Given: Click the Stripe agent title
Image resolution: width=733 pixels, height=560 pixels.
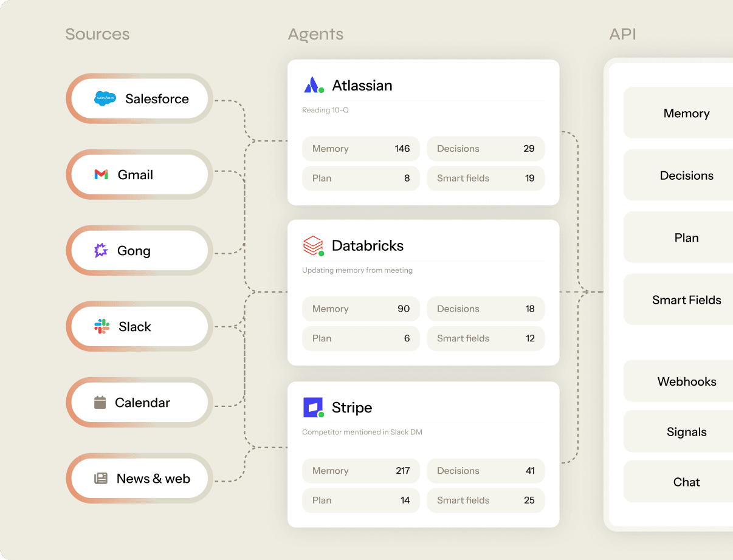Looking at the screenshot, I should [x=352, y=408].
